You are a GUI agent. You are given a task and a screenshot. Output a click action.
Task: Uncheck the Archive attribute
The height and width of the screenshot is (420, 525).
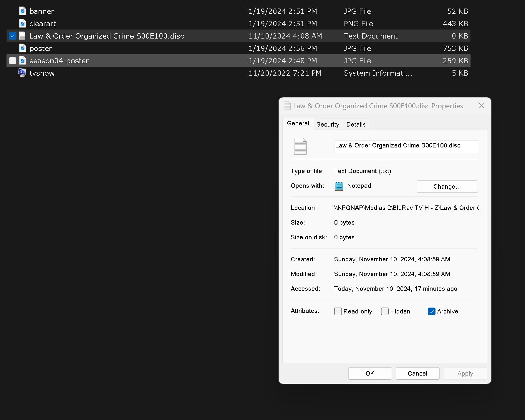pos(431,311)
